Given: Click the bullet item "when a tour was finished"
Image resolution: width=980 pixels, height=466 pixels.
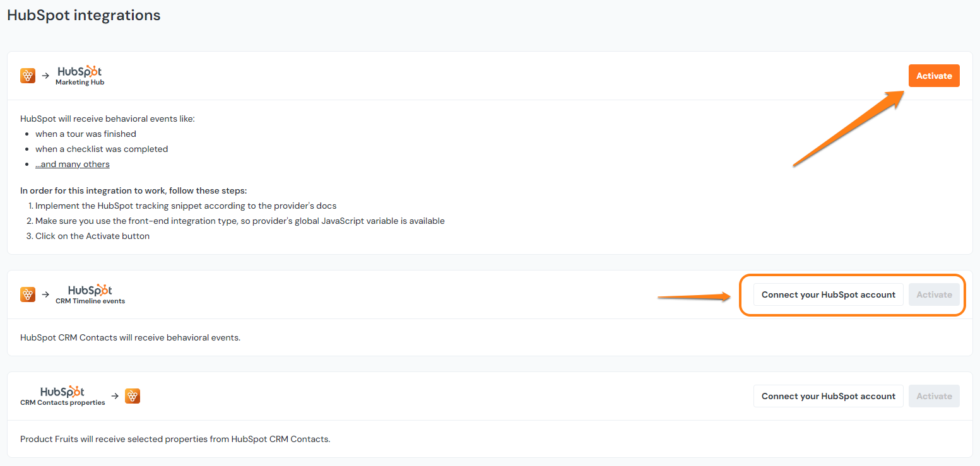Looking at the screenshot, I should coord(86,133).
